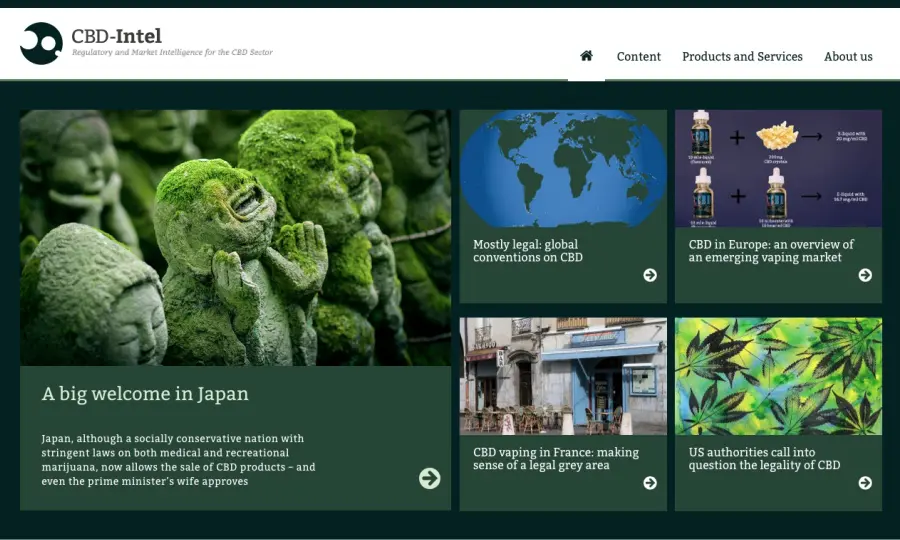Click the cannabis leaves thumbnail

coord(778,376)
